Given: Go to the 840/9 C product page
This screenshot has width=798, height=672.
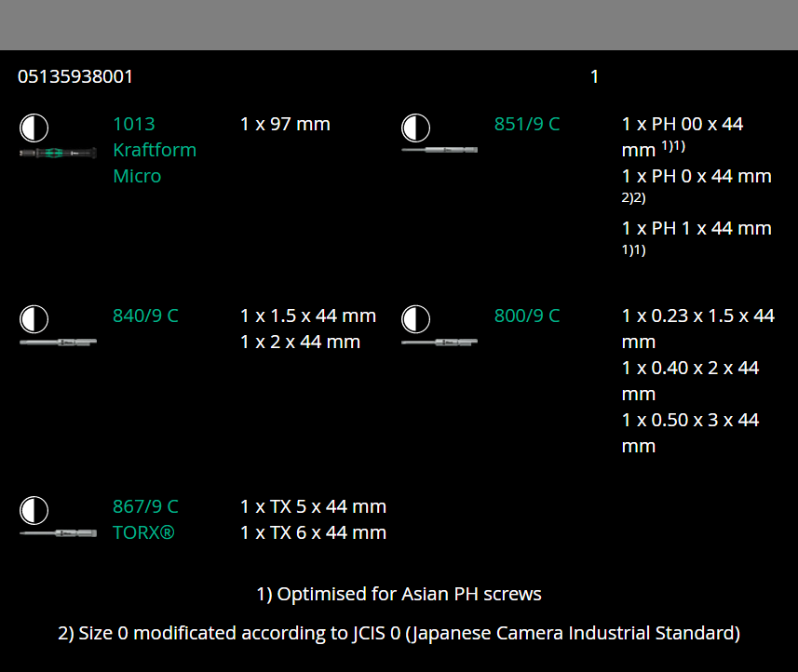Looking at the screenshot, I should (145, 316).
